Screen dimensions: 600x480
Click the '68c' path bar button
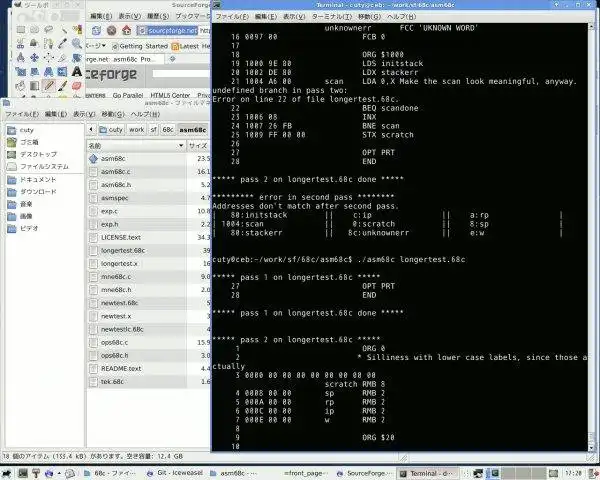(x=168, y=130)
